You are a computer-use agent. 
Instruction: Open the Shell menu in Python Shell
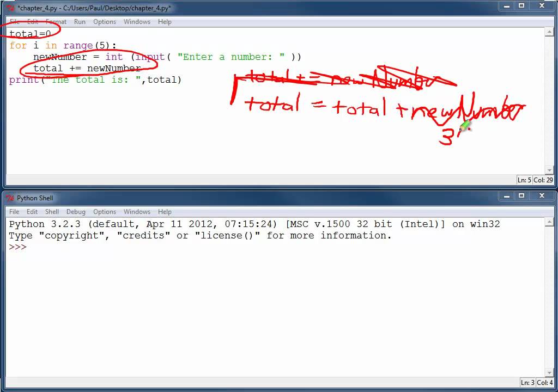point(52,212)
